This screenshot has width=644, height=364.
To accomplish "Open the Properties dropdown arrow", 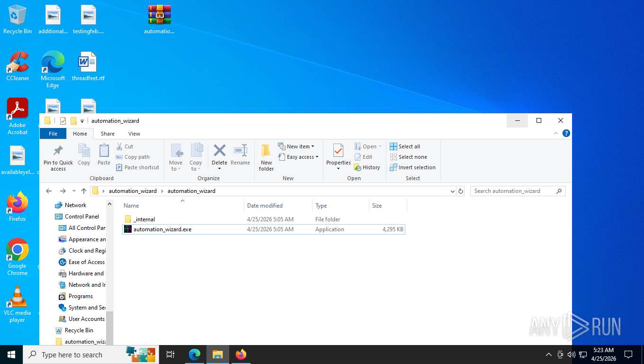I will pos(338,169).
